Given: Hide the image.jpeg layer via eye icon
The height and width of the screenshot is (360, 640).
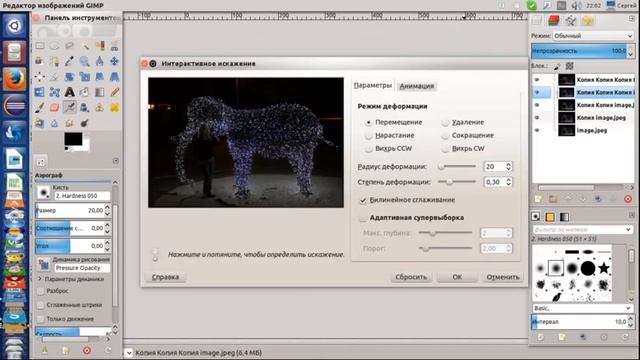Looking at the screenshot, I should point(537,130).
